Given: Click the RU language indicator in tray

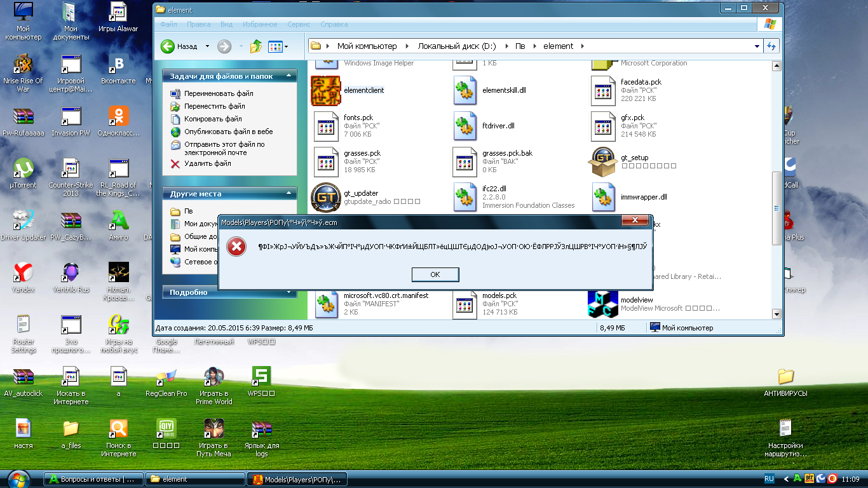Looking at the screenshot, I should pyautogui.click(x=769, y=479).
